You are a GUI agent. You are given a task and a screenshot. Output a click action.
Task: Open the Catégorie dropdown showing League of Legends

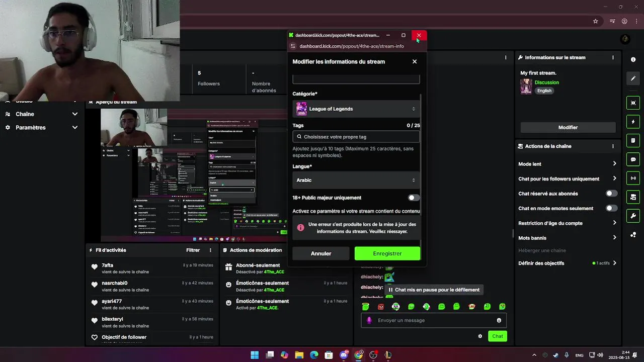point(356,109)
